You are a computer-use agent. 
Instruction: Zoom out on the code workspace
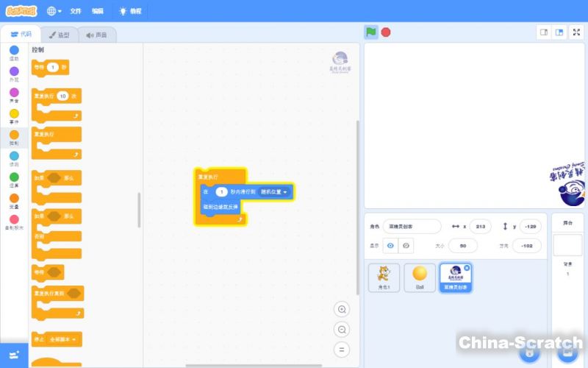pos(341,330)
